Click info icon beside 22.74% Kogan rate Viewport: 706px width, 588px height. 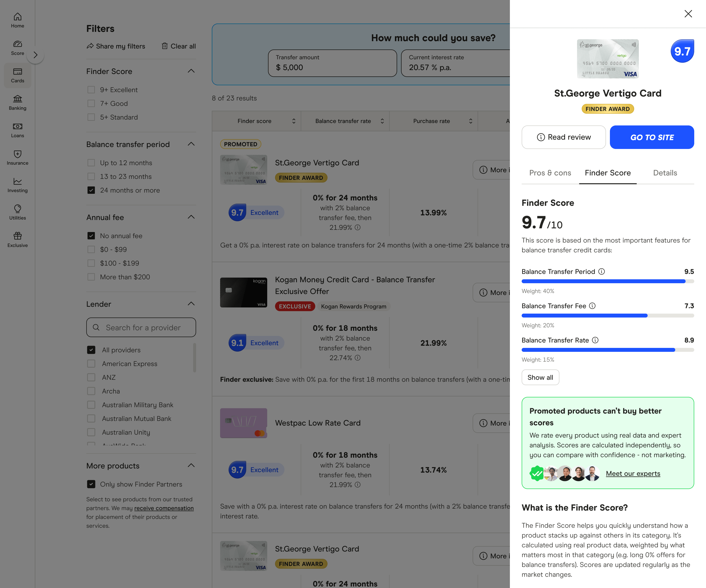coord(358,358)
